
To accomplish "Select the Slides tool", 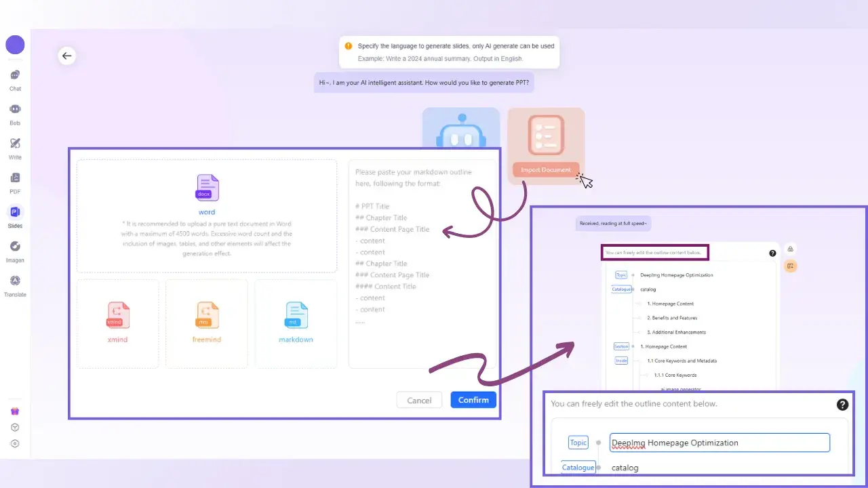I will tap(15, 217).
